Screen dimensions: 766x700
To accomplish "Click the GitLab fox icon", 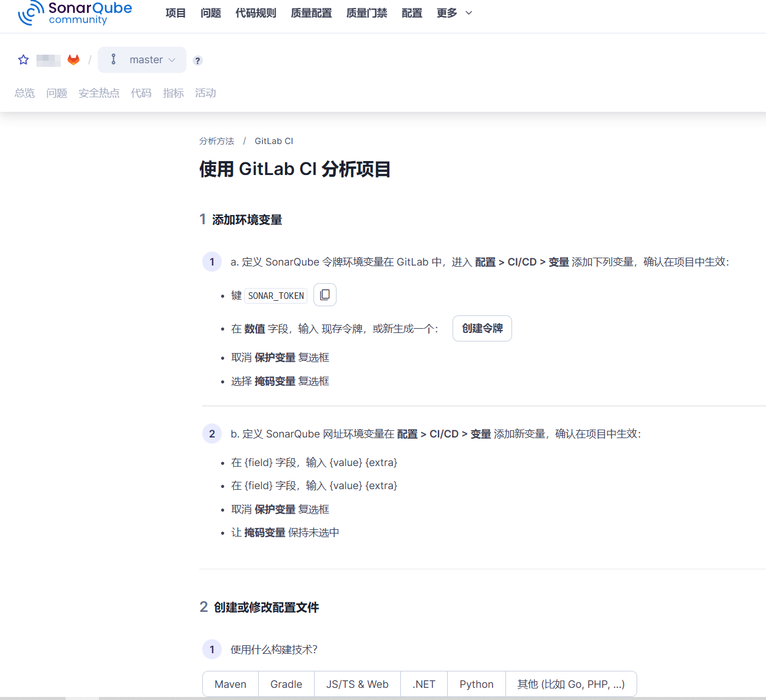I will pyautogui.click(x=74, y=60).
